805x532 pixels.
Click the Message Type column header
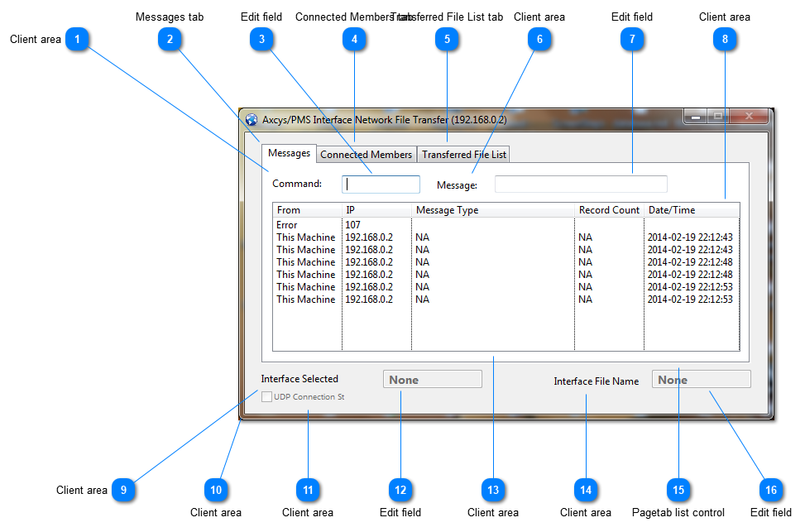click(493, 210)
